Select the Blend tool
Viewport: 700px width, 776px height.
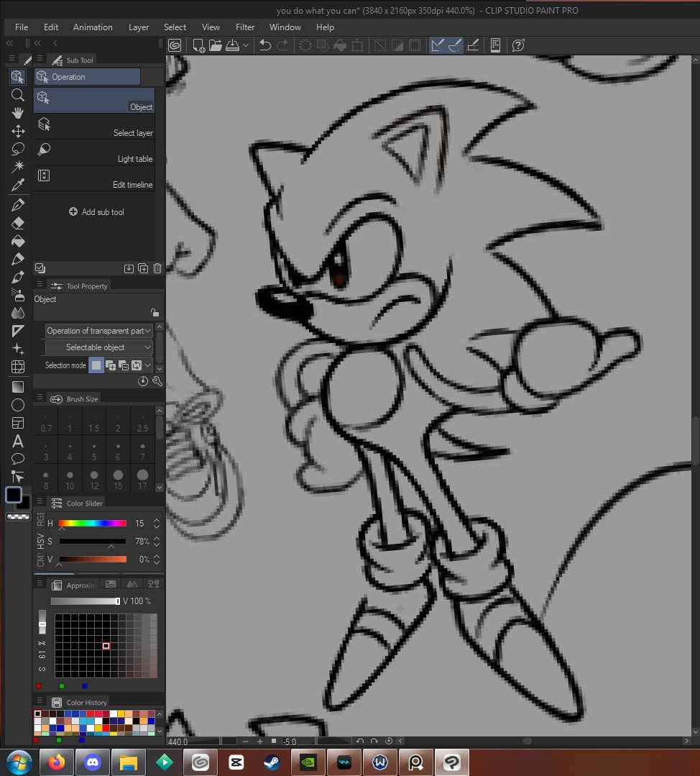[18, 313]
